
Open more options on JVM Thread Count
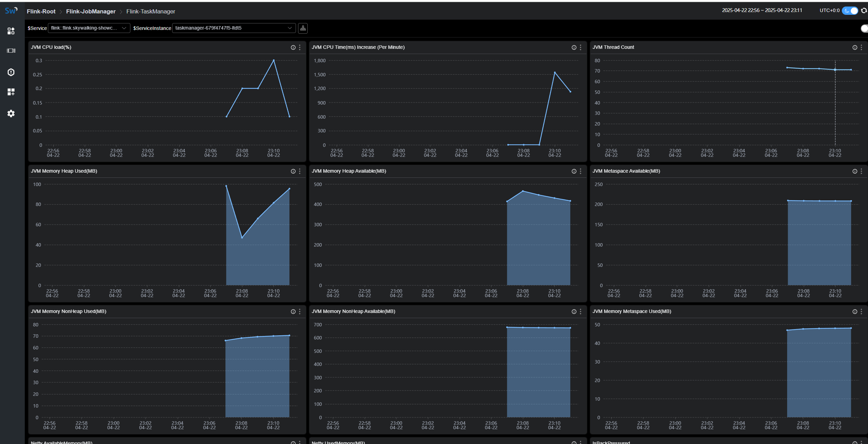[861, 47]
